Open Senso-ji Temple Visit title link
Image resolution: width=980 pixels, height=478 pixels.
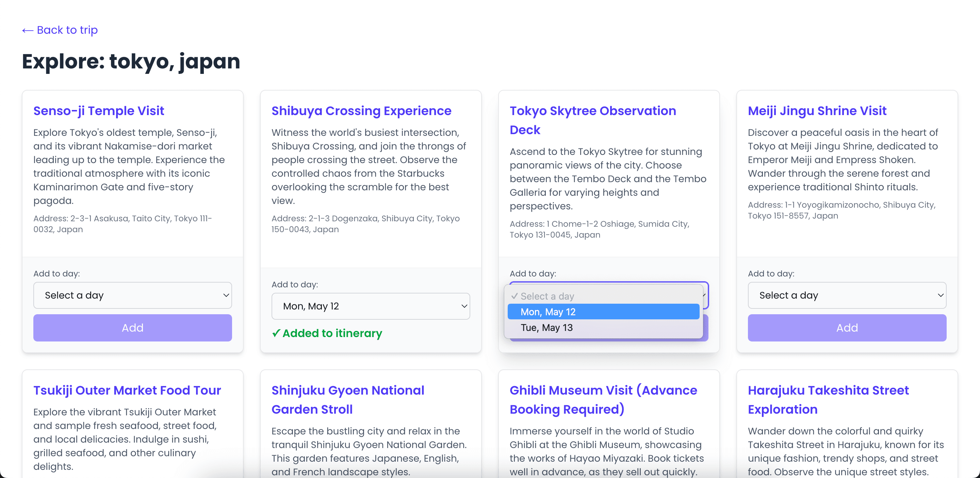pos(99,111)
